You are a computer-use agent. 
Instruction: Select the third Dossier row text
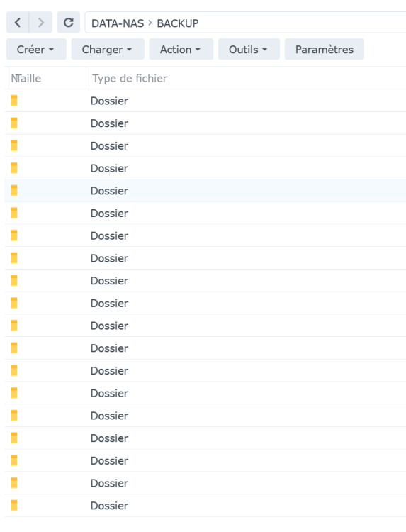pyautogui.click(x=109, y=146)
